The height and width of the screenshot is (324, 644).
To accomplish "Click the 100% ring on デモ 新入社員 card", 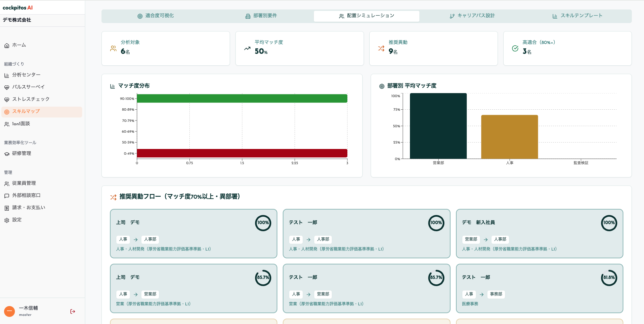I will [609, 223].
